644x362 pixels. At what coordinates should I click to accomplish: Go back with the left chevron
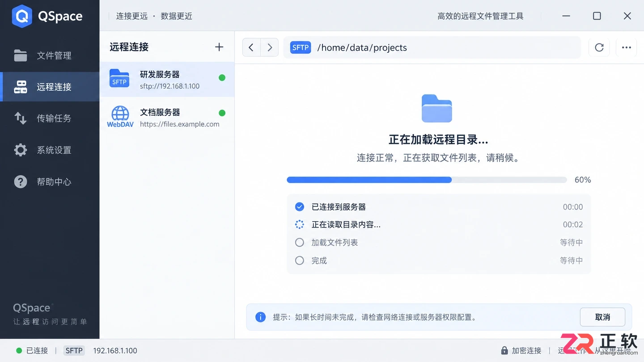pyautogui.click(x=251, y=47)
